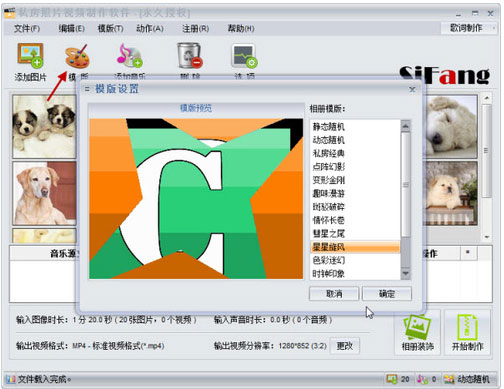This screenshot has height=389, width=504.
Task: Click the add music disc icon
Action: click(x=130, y=56)
